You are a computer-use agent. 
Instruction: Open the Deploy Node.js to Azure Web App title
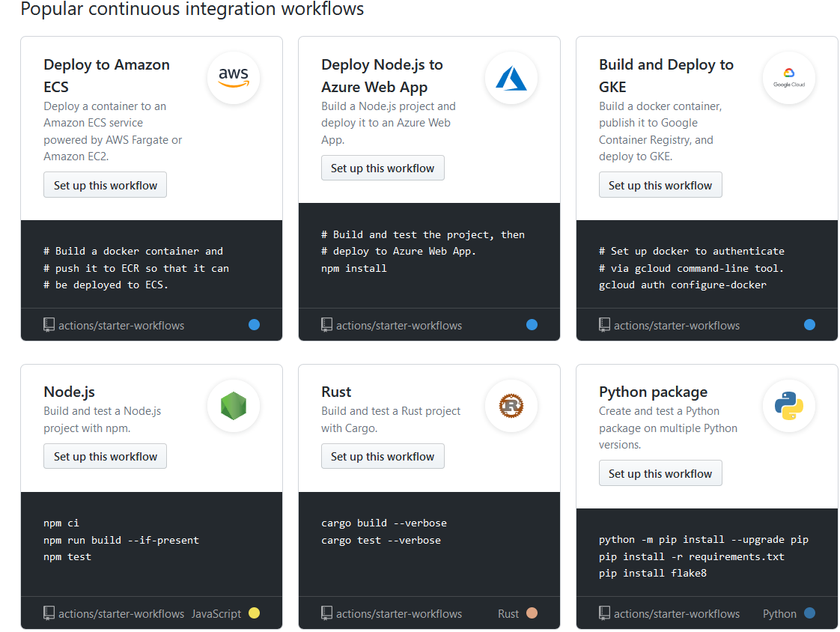point(381,75)
